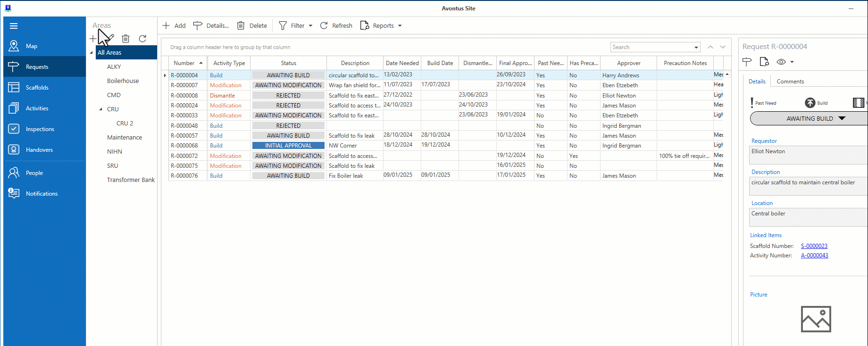Viewport: 868px width, 346px height.
Task: Open the report icon in Request panel
Action: point(764,62)
